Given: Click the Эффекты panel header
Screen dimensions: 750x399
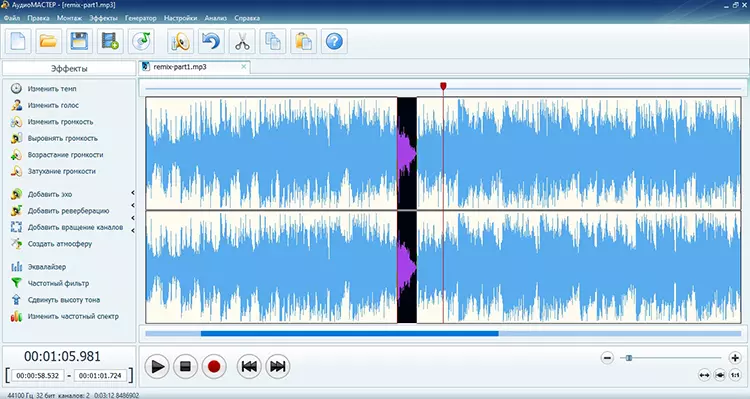Looking at the screenshot, I should 69,68.
